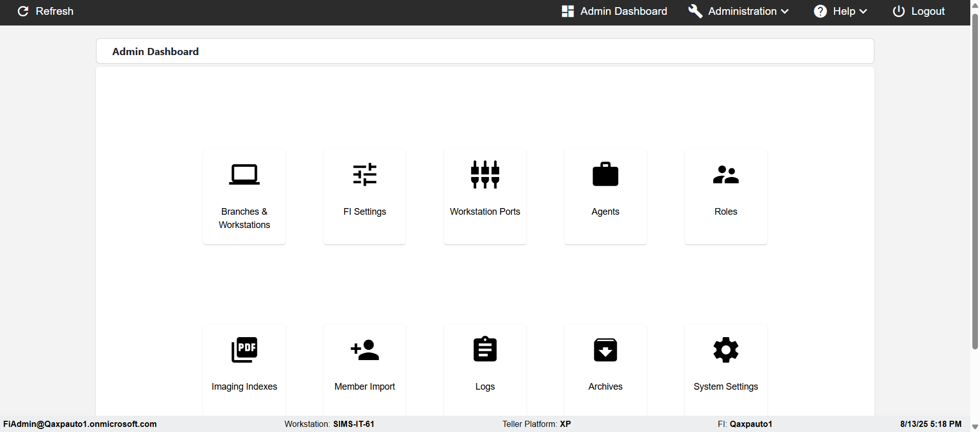Screen dimensions: 980x432
Task: Click the Agents briefcase icon
Action: pos(605,174)
